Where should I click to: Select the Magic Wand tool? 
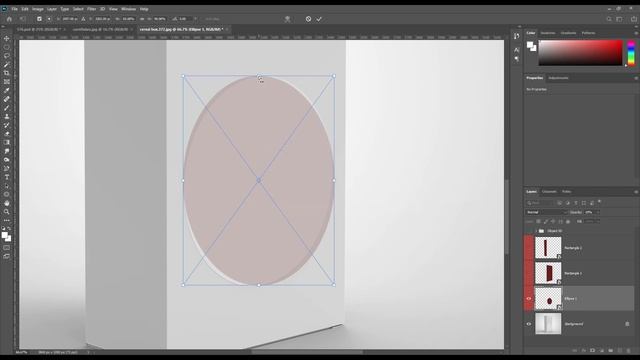[x=7, y=64]
